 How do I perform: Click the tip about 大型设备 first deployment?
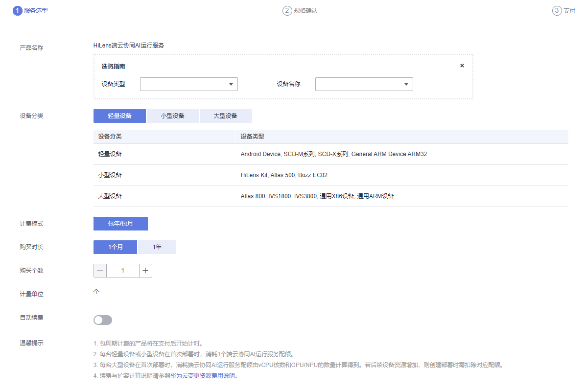pyautogui.click(x=299, y=365)
